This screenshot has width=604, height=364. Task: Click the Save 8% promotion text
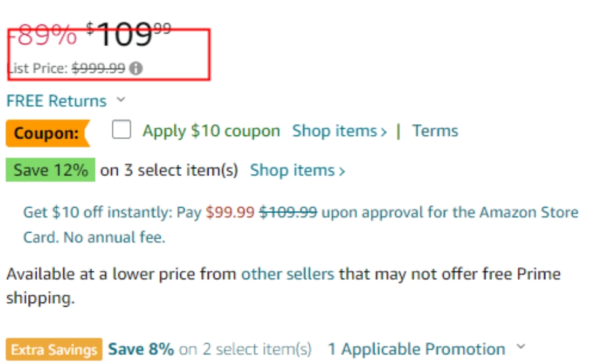(141, 350)
